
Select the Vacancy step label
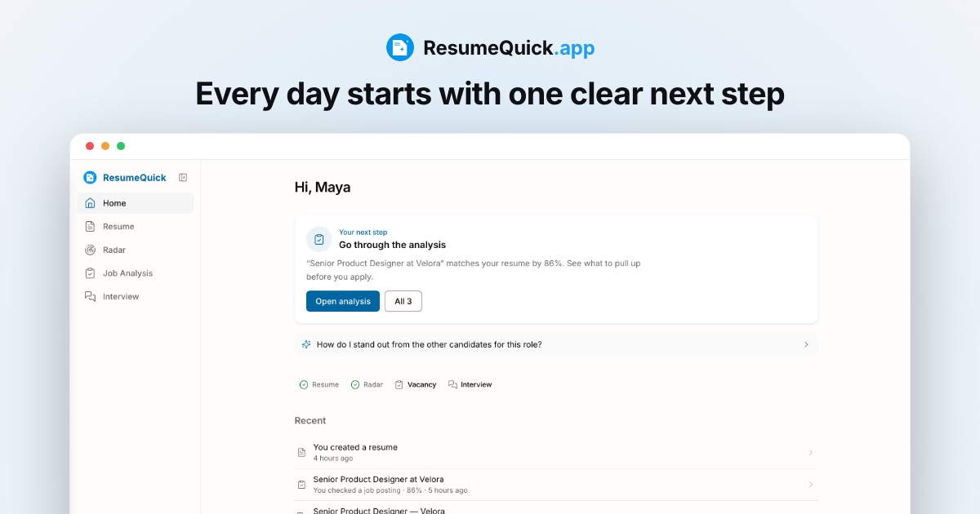[x=422, y=384]
